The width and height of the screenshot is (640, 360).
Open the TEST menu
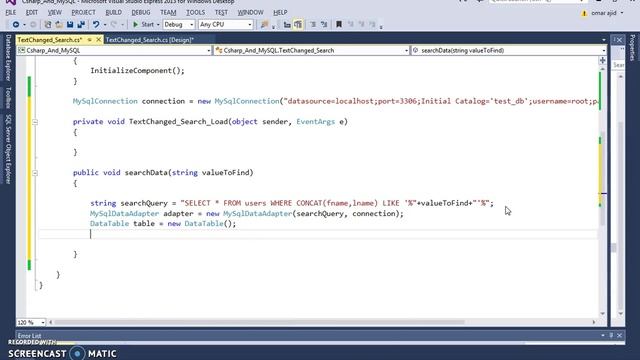[221, 13]
